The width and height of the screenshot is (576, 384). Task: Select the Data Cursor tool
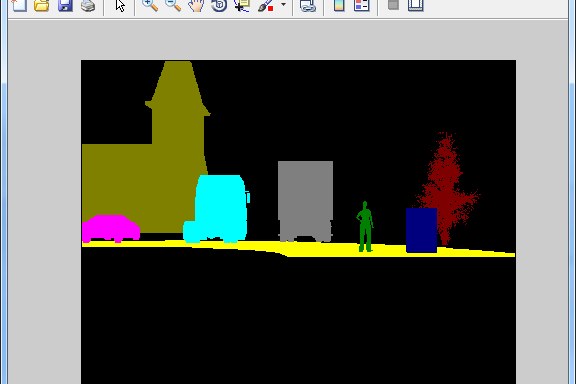pyautogui.click(x=242, y=5)
